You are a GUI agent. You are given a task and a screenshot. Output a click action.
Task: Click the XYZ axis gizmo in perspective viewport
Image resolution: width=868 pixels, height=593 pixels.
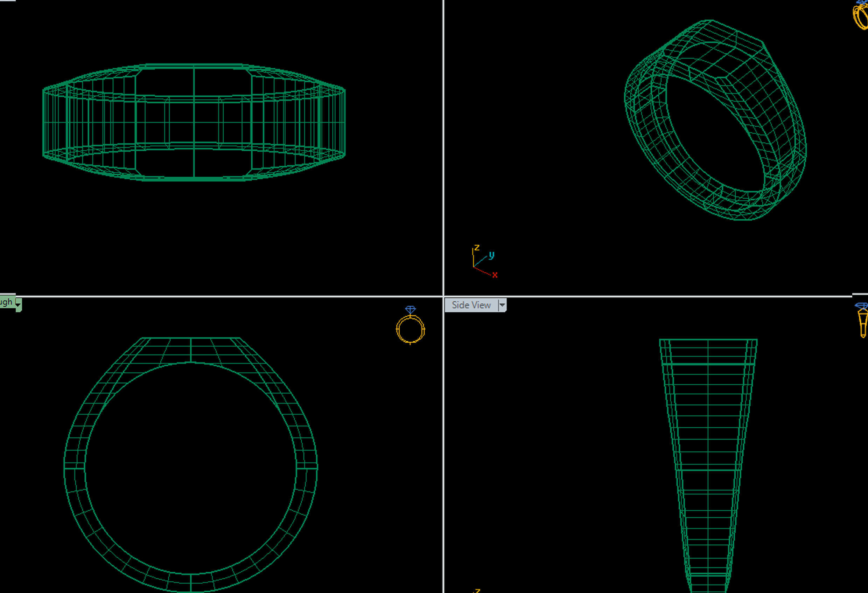[x=484, y=262]
